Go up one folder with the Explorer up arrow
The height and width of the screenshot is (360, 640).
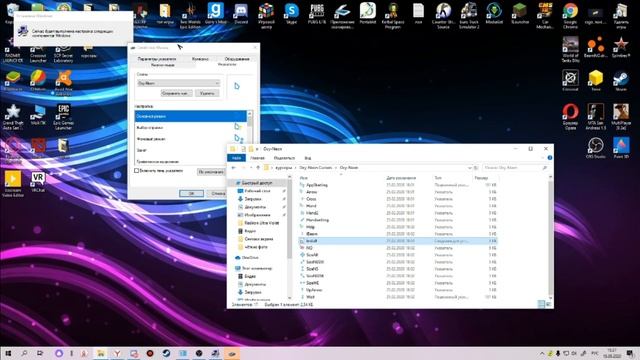[x=258, y=168]
